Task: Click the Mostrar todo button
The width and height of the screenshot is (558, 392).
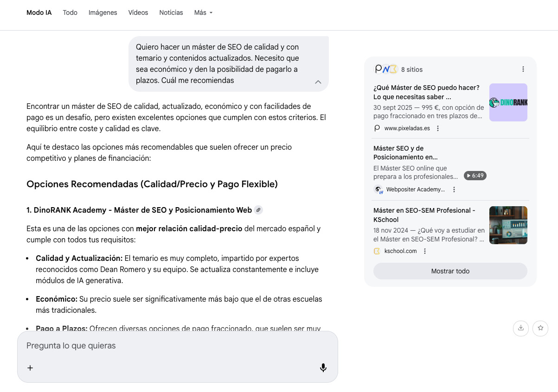Action: point(450,271)
